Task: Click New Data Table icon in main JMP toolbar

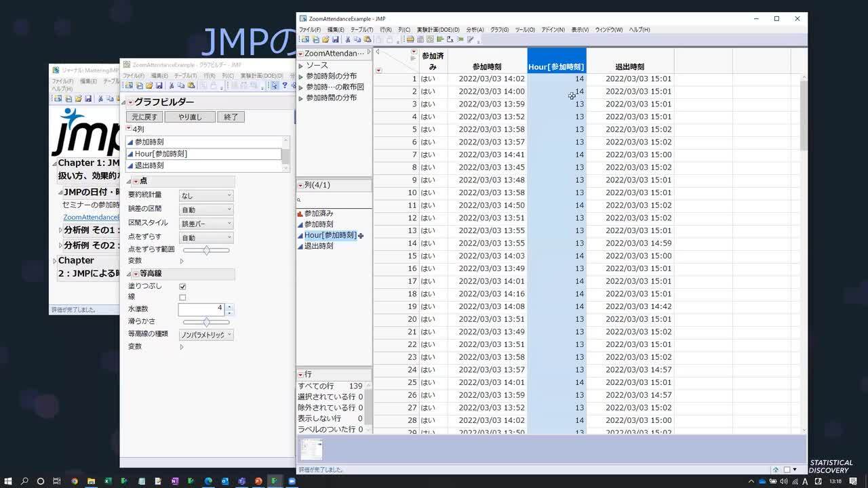Action: point(305,39)
